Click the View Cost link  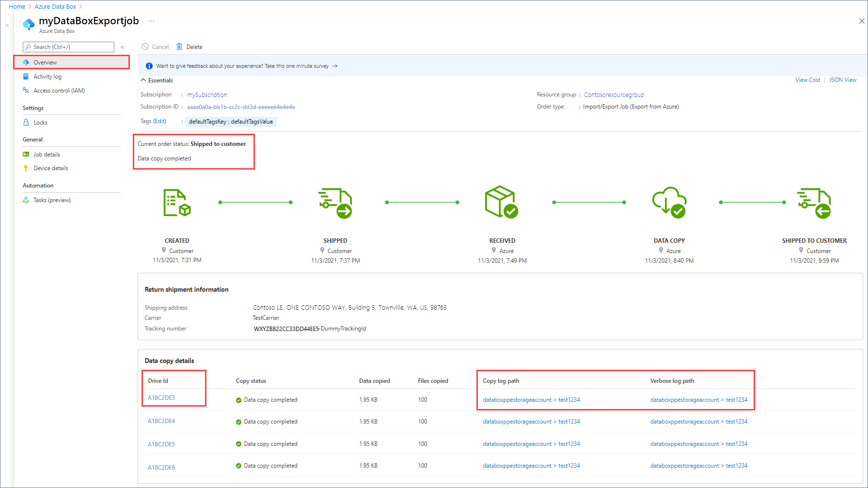click(x=807, y=79)
